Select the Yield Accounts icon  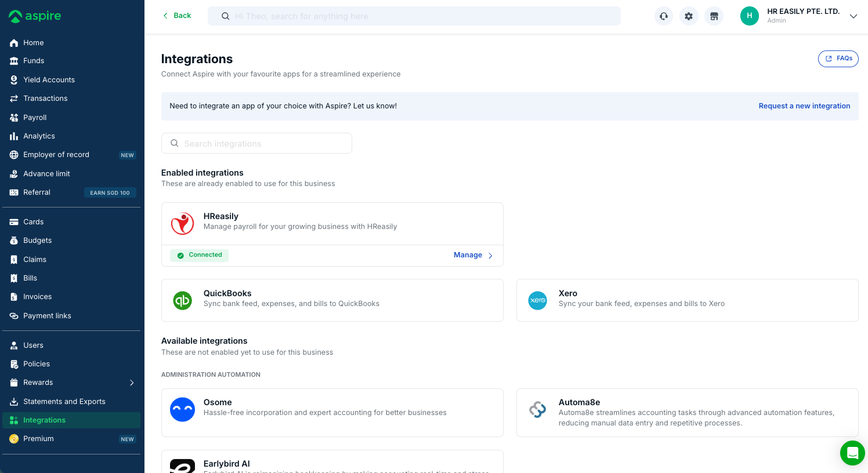14,79
